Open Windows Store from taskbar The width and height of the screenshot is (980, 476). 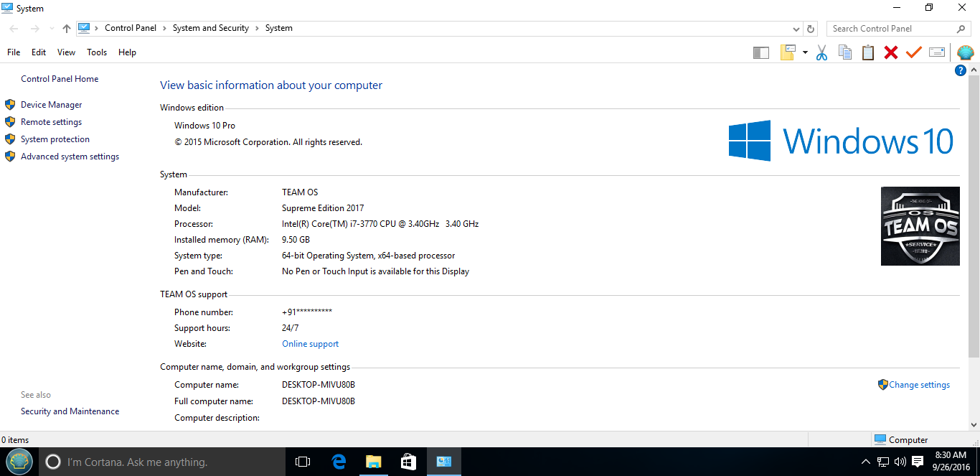click(408, 462)
